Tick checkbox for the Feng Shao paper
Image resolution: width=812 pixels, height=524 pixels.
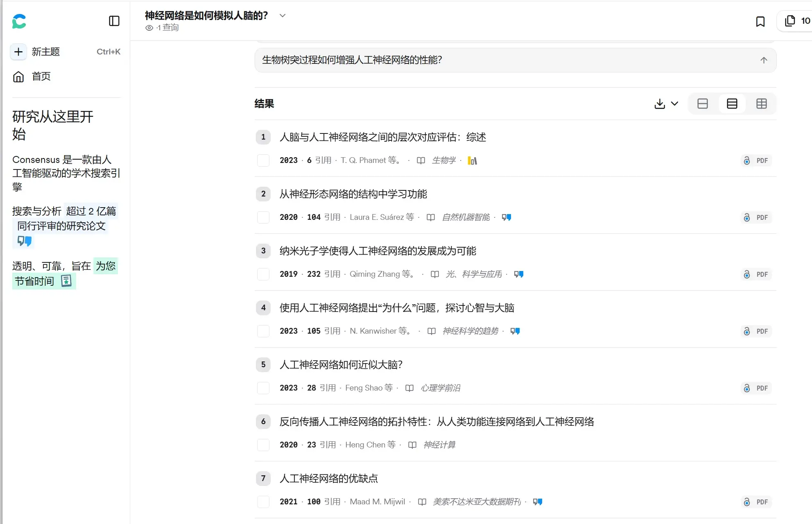click(263, 388)
